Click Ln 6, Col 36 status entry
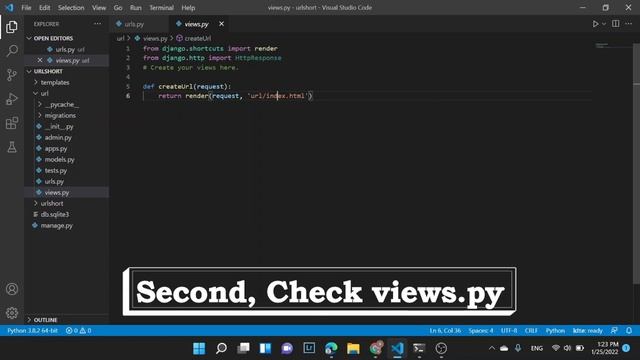 [445, 331]
